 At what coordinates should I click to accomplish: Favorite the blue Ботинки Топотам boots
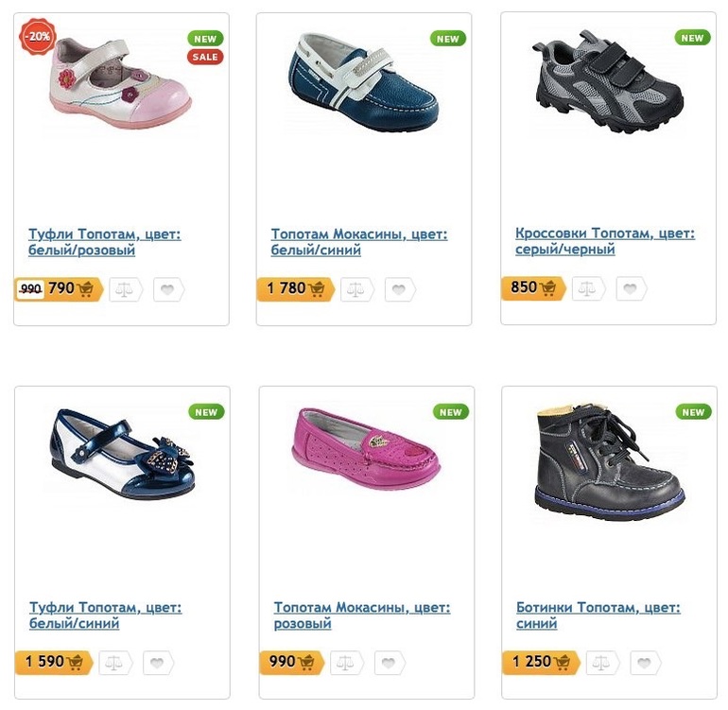(646, 663)
